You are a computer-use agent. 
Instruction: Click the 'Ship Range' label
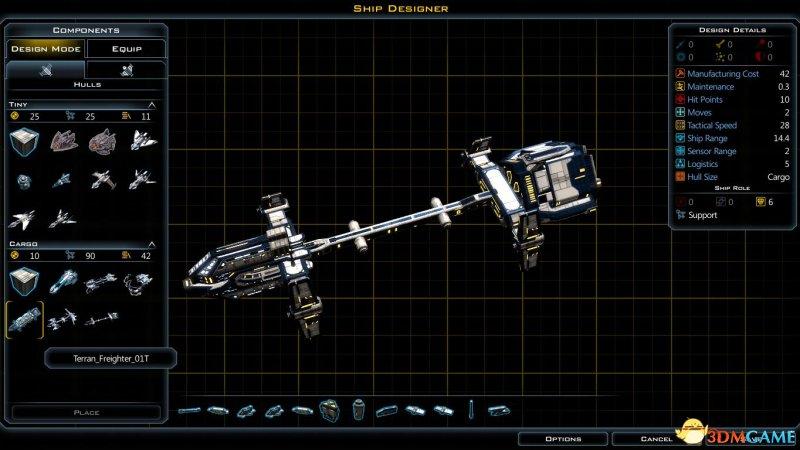pos(707,138)
